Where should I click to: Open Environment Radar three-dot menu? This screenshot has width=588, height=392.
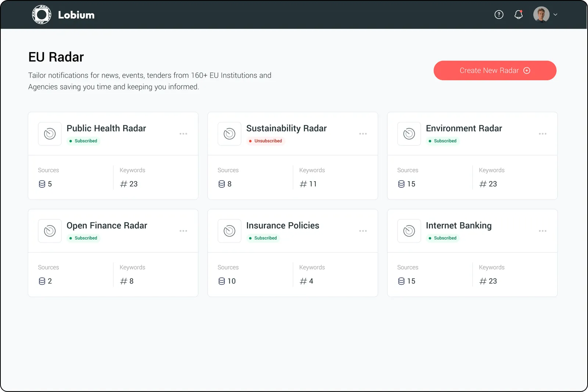(542, 134)
